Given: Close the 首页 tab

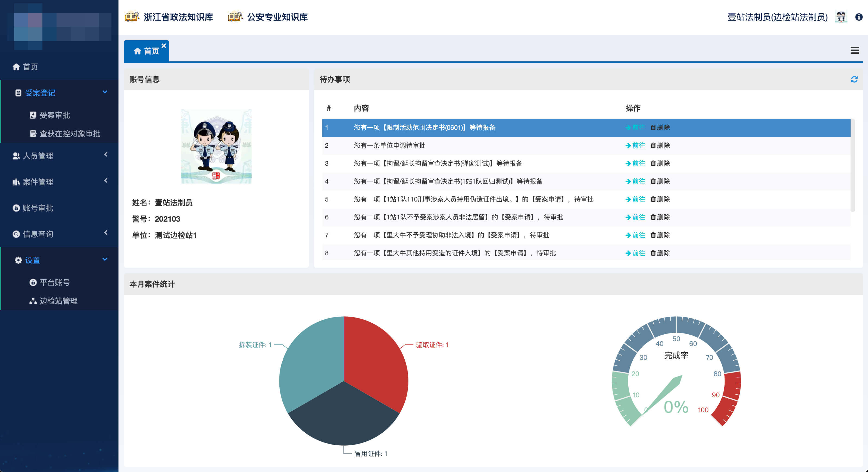Looking at the screenshot, I should (164, 45).
